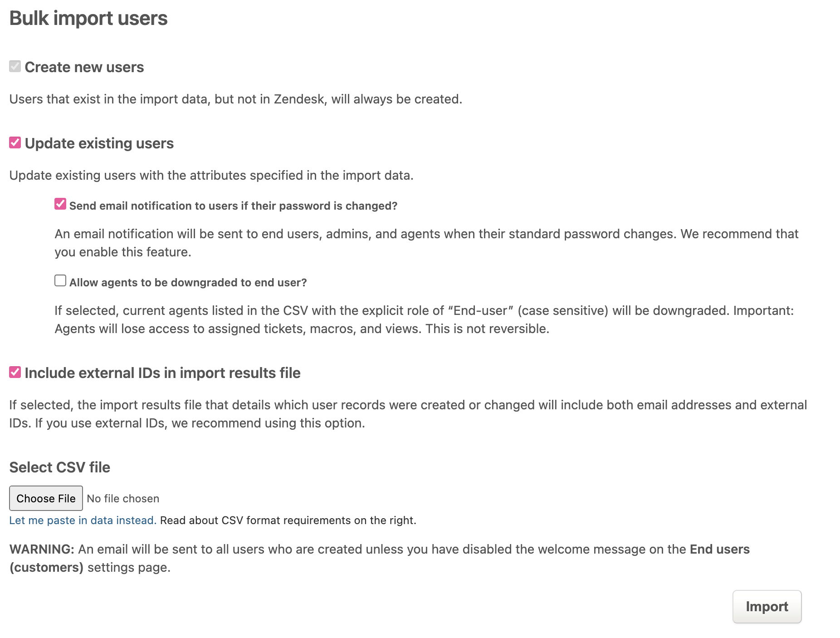840x638 pixels.
Task: Click the greyed-out Create new users checkbox
Action: 15,67
